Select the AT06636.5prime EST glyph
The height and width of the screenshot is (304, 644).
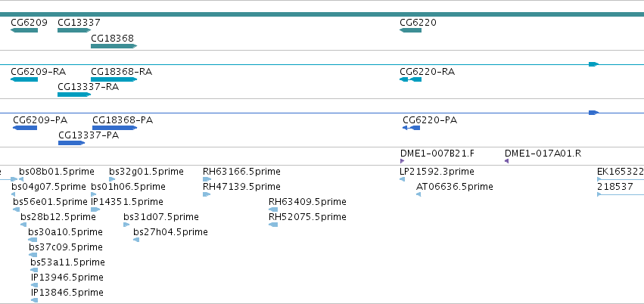pos(418,194)
